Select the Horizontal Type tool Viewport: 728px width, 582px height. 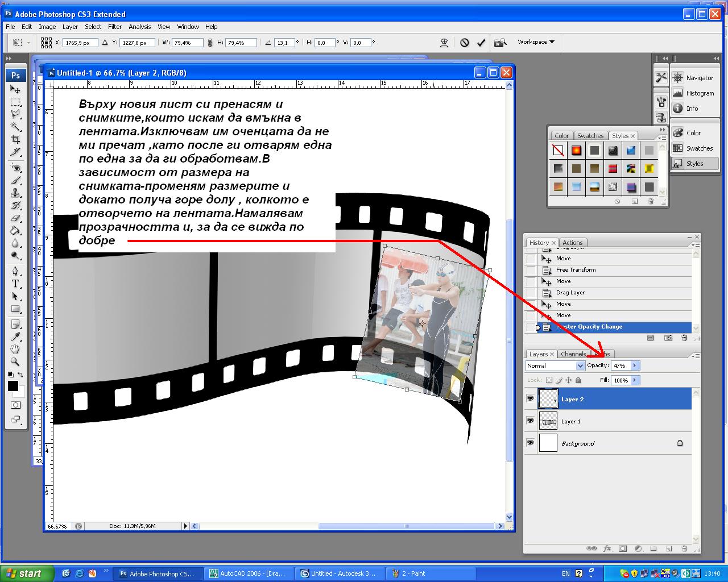point(15,284)
